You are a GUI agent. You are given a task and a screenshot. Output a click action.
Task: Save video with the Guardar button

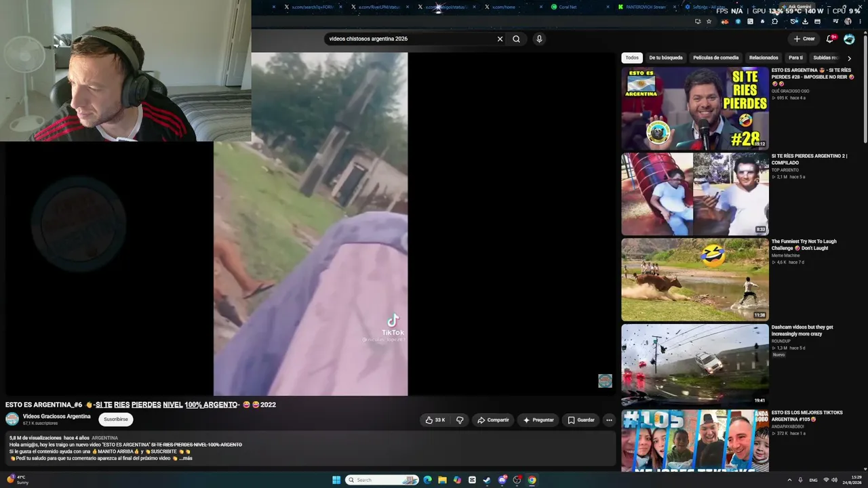tap(581, 420)
